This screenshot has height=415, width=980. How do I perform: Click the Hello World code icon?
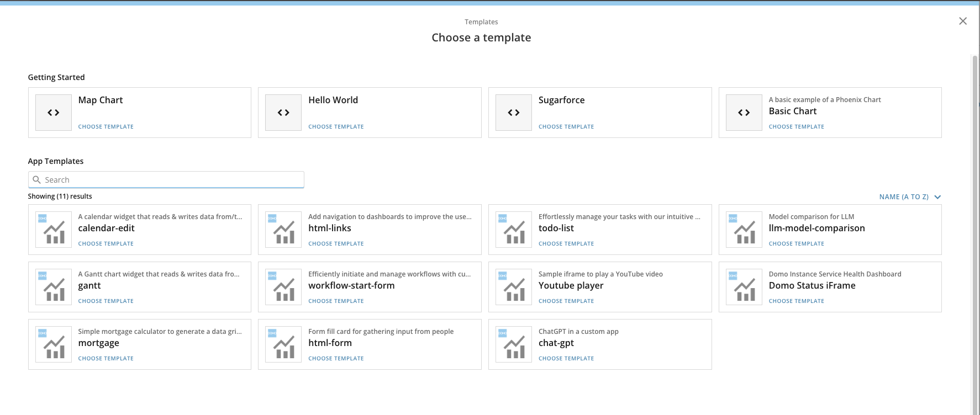(283, 113)
